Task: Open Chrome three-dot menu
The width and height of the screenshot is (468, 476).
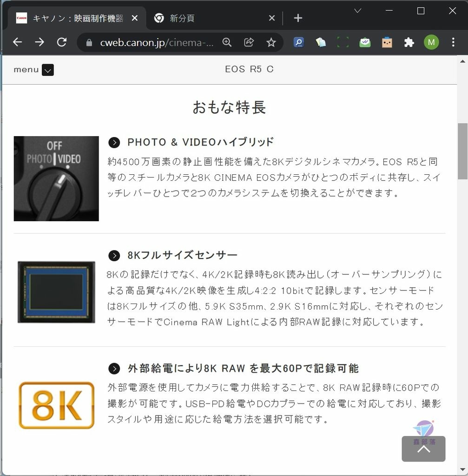Action: [453, 42]
